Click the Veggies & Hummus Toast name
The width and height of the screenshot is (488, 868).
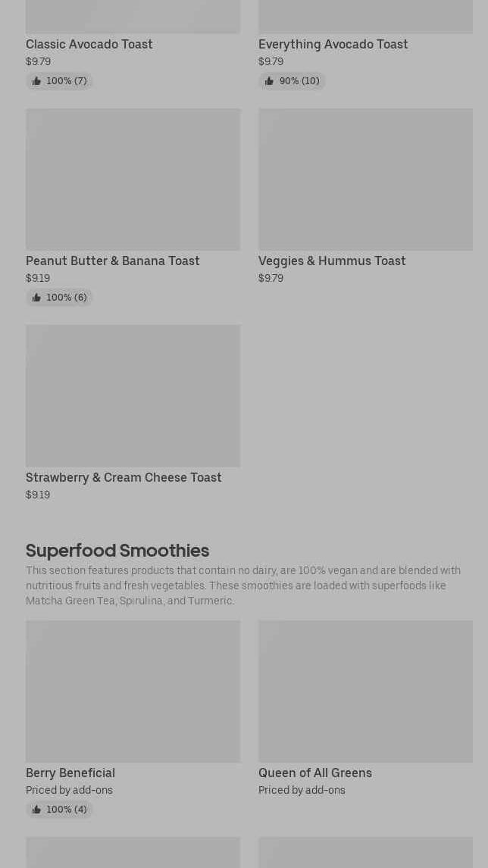click(332, 261)
